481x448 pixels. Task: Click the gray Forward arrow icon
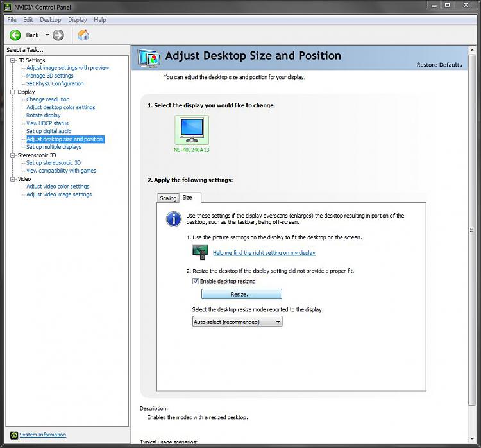pos(58,35)
